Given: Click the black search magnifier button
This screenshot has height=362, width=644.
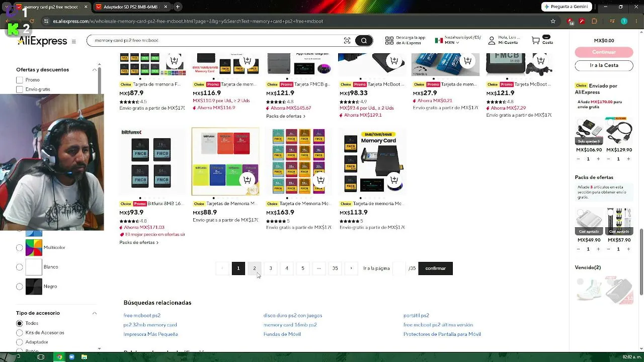Looking at the screenshot, I should (364, 41).
